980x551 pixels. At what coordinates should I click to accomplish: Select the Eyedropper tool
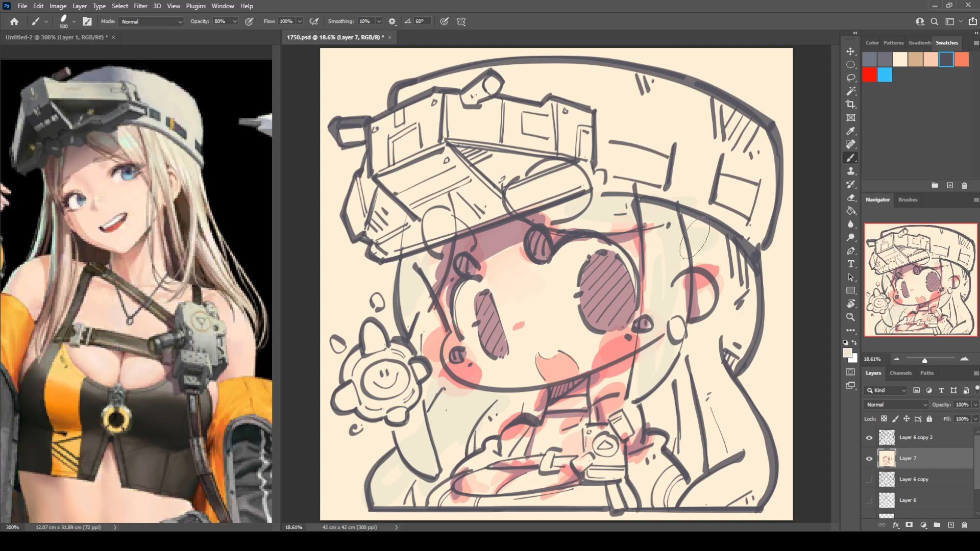coord(850,131)
